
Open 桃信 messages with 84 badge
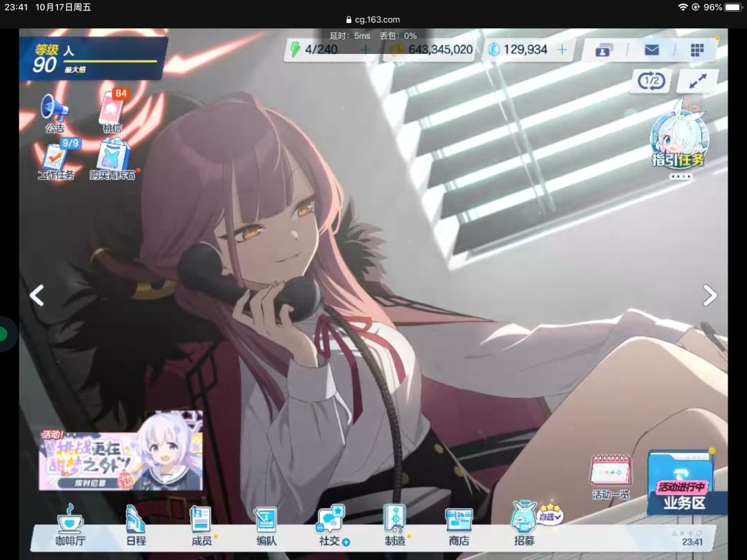pyautogui.click(x=113, y=111)
